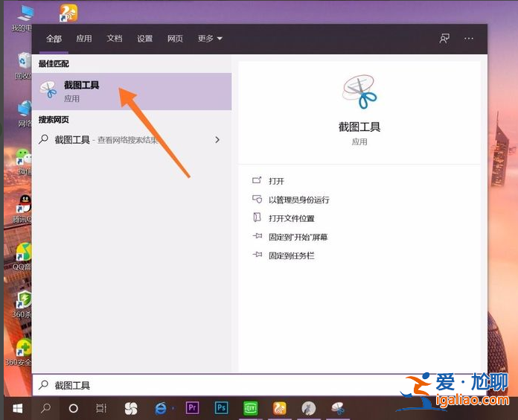The width and height of the screenshot is (518, 420).
Task: Switch to the 设置 tab
Action: point(144,39)
